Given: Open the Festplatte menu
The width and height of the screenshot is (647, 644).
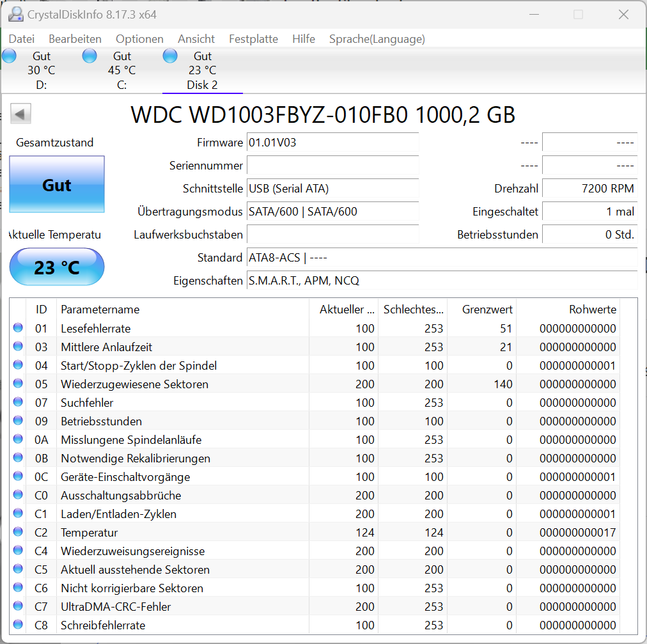Looking at the screenshot, I should pyautogui.click(x=253, y=39).
